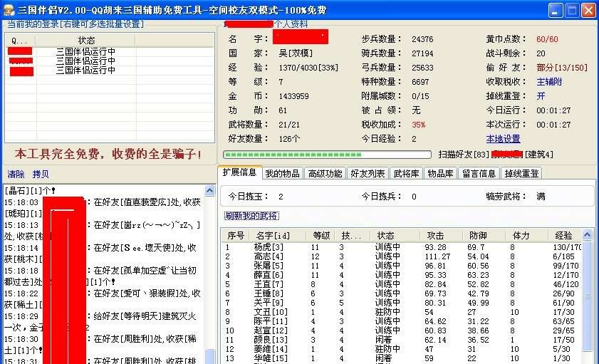Select general row 王锤[8]
599x364 pixels.
coord(401,293)
